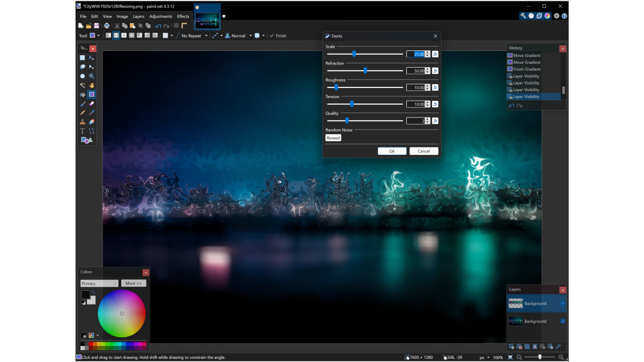Toggle the Colors window icon at top right

(x=547, y=16)
